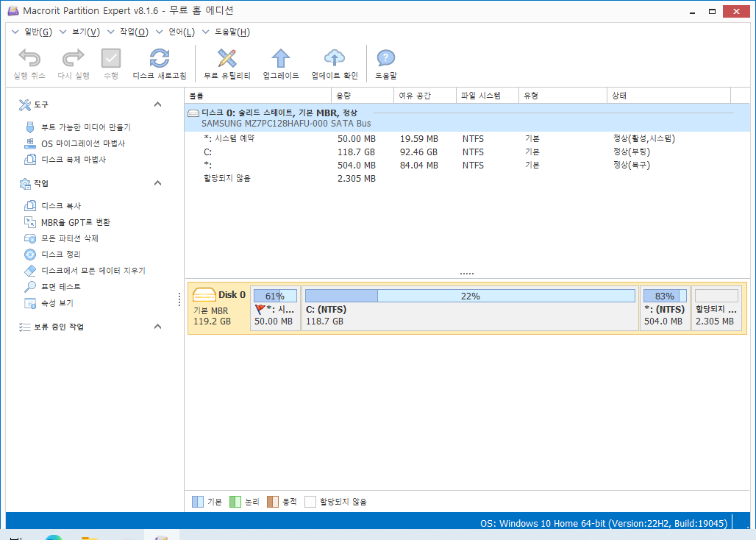
Task: Collapse the 도구 section chevron
Action: click(x=157, y=104)
